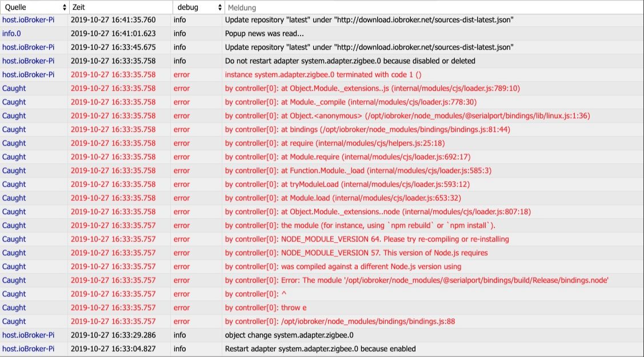
Task: Focus the Meldung message filter field
Action: coord(434,7)
